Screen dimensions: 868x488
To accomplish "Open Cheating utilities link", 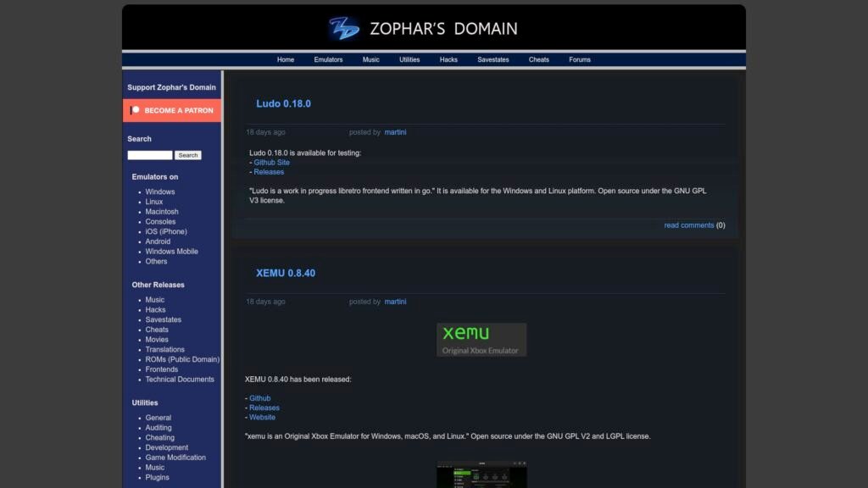I will [160, 438].
